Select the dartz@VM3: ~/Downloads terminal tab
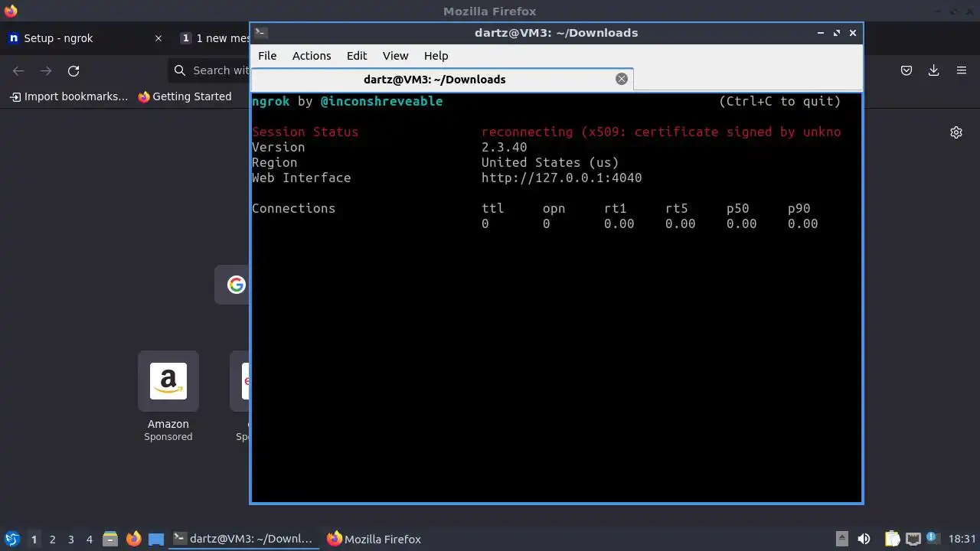Viewport: 980px width, 551px height. click(442, 79)
